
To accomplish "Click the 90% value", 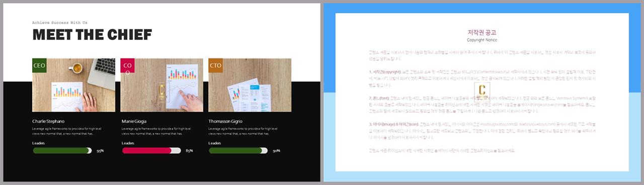I will coord(276,151).
